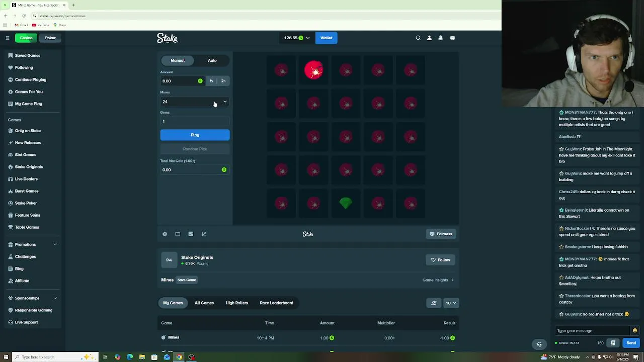
Task: Halve the bet amount
Action: pos(211,81)
